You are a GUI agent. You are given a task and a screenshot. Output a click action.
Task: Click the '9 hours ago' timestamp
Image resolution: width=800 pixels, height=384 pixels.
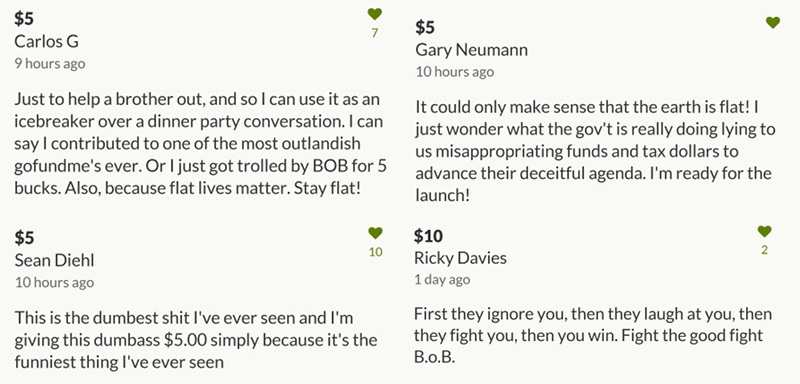[x=50, y=64]
